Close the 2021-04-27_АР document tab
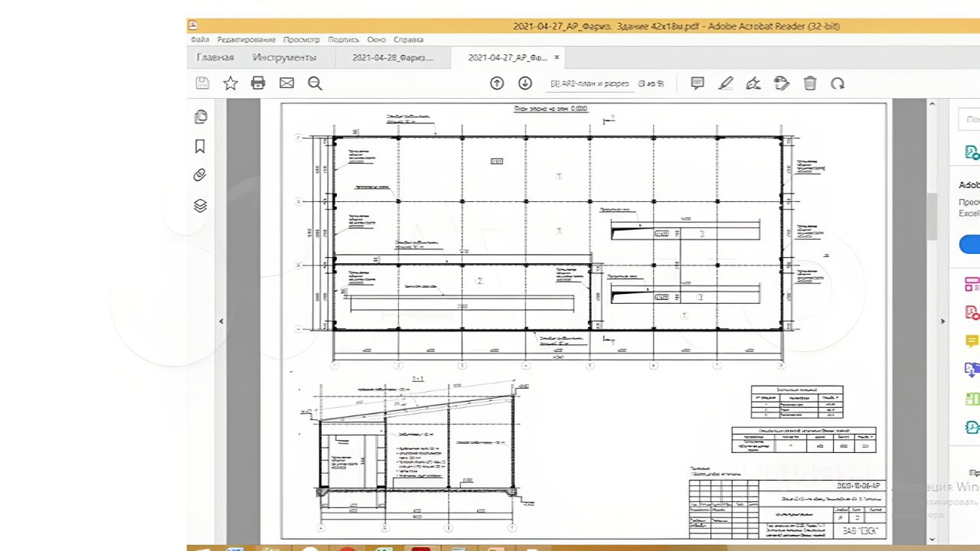This screenshot has height=551, width=980. point(557,57)
